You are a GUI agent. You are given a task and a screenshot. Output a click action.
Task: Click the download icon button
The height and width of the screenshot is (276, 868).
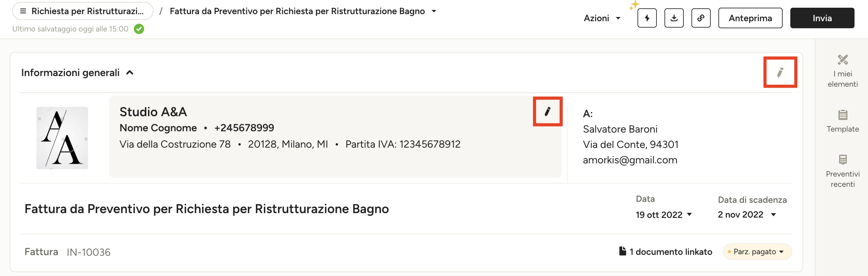[674, 18]
